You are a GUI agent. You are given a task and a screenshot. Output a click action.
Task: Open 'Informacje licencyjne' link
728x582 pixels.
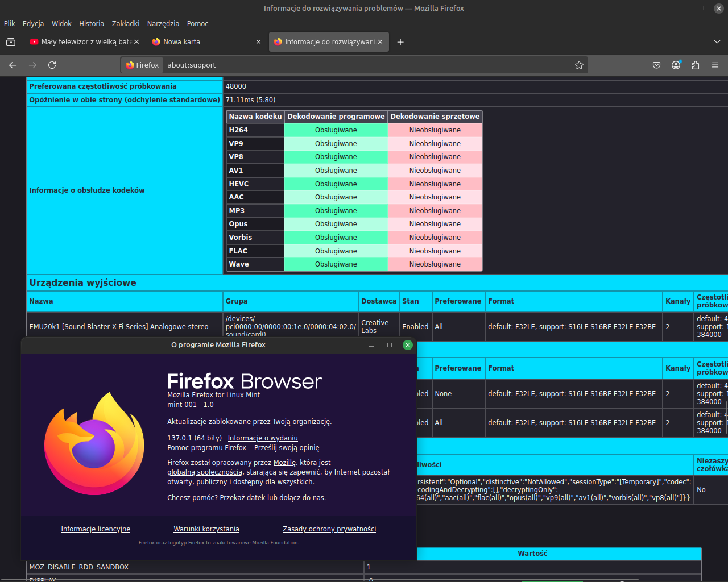pyautogui.click(x=96, y=529)
